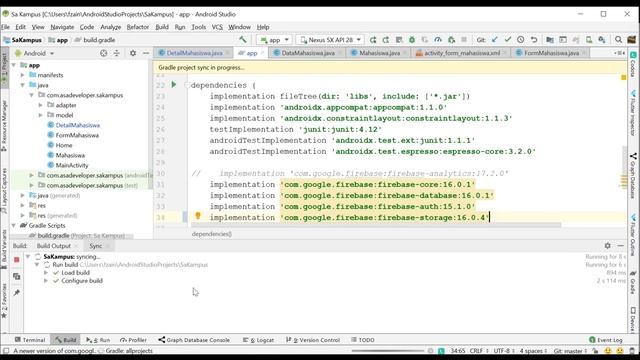
Task: Open the Nexus 5X API 28 device dropdown
Action: [x=330, y=40]
